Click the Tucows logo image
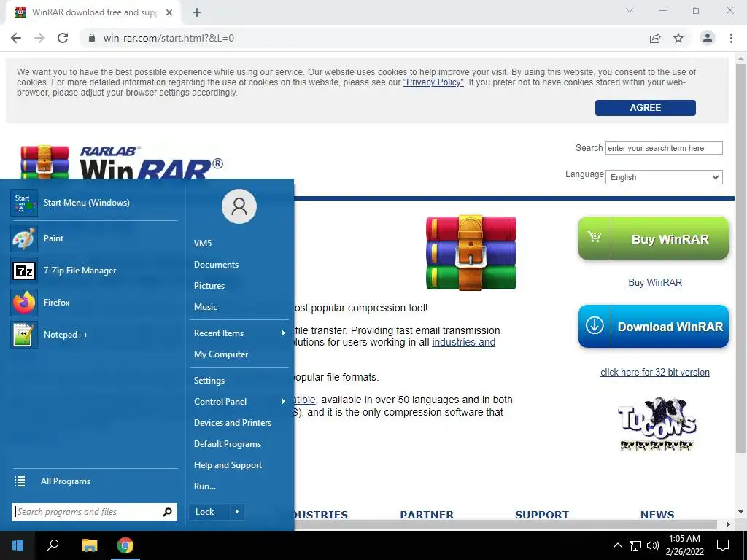747x560 pixels. point(657,424)
